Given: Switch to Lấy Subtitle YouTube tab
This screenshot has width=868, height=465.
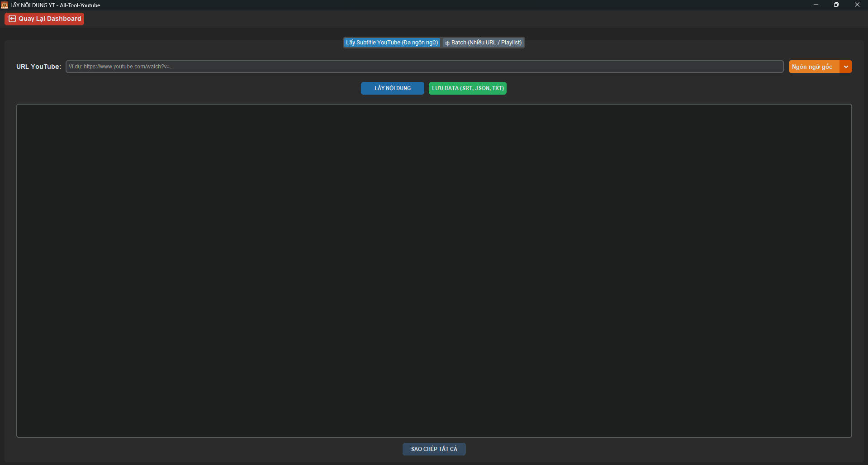Looking at the screenshot, I should (392, 43).
